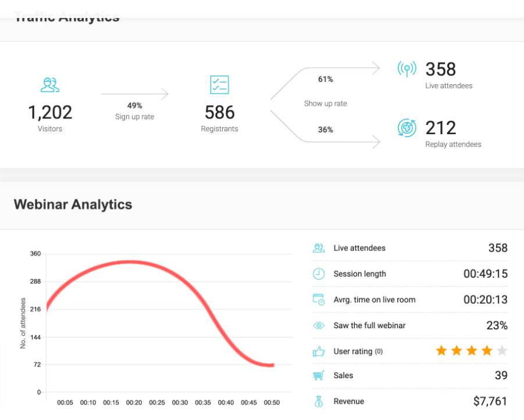524x420 pixels.
Task: Click the 212 replay attendees number
Action: click(440, 128)
